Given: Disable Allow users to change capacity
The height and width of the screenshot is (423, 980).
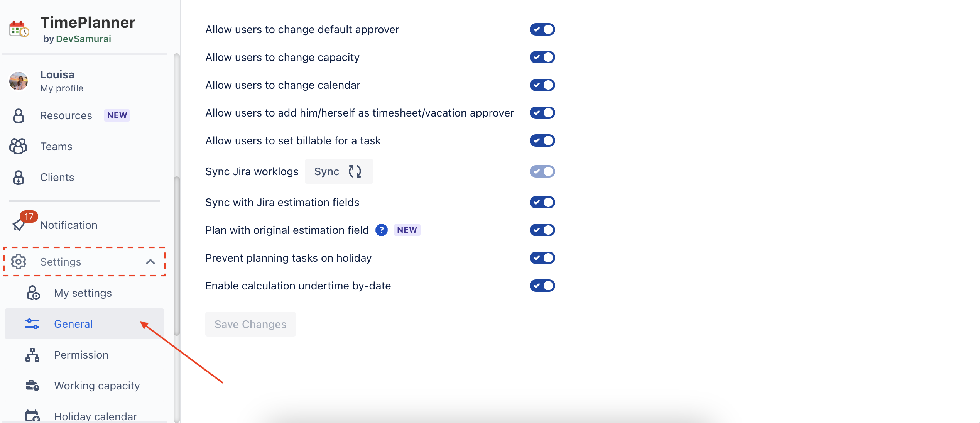Looking at the screenshot, I should (x=542, y=57).
